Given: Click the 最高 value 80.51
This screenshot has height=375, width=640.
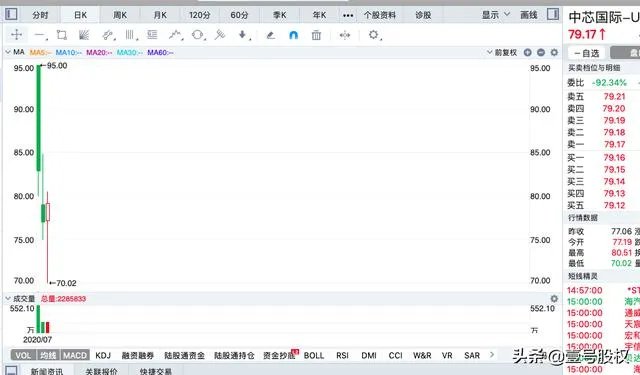Looking at the screenshot, I should 621,253.
